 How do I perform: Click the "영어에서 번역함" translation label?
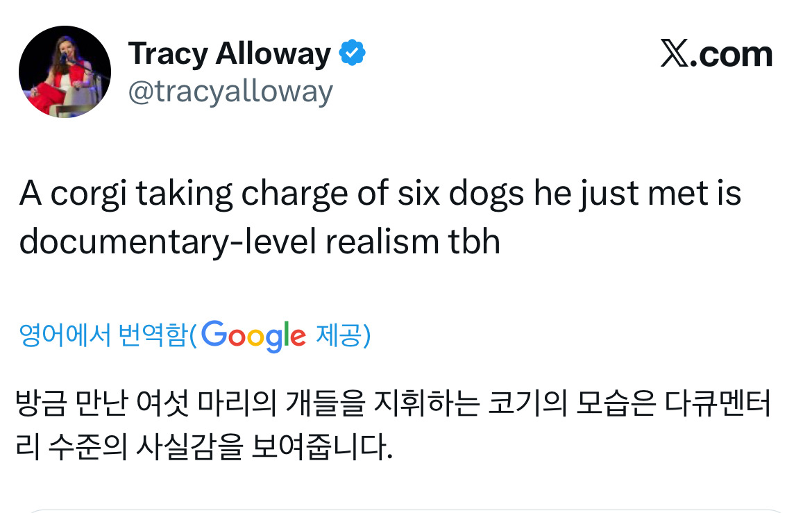(x=103, y=335)
